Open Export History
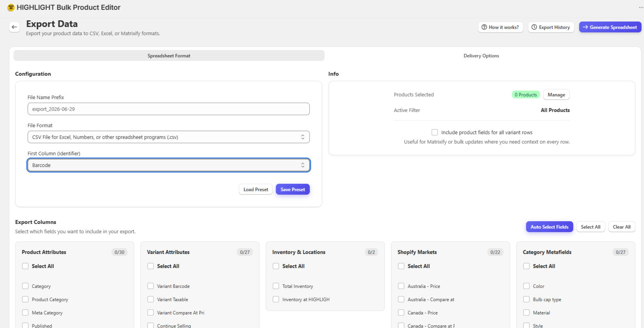Screen dimensions: 644x328 tap(551, 27)
